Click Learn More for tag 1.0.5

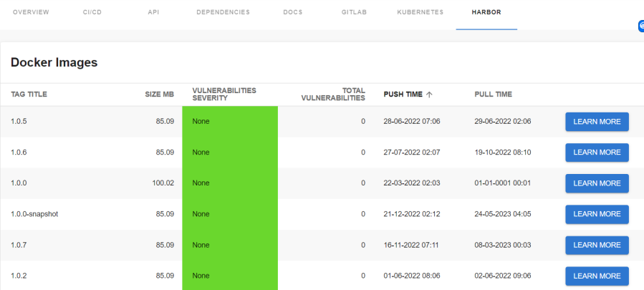[x=597, y=122]
